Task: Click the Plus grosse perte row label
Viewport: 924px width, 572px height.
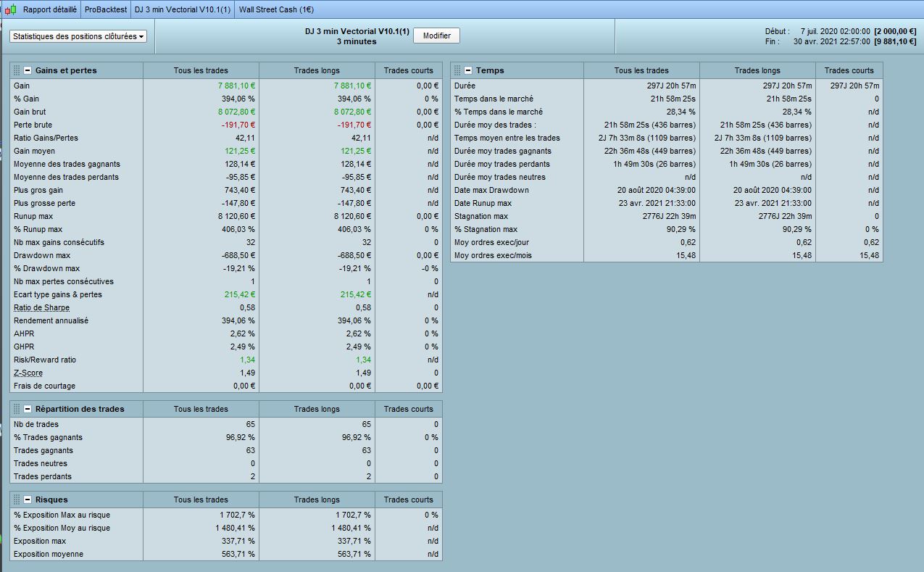Action: pos(43,203)
